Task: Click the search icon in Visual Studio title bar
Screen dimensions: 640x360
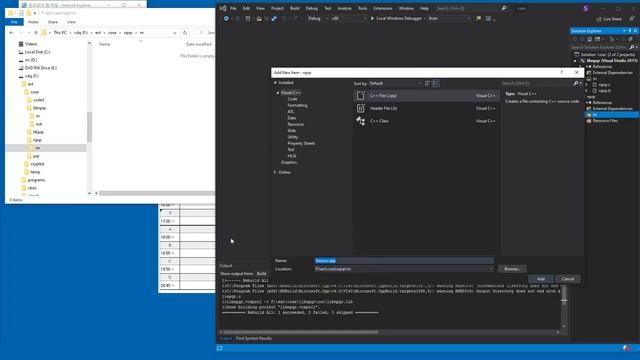Action: click(504, 8)
